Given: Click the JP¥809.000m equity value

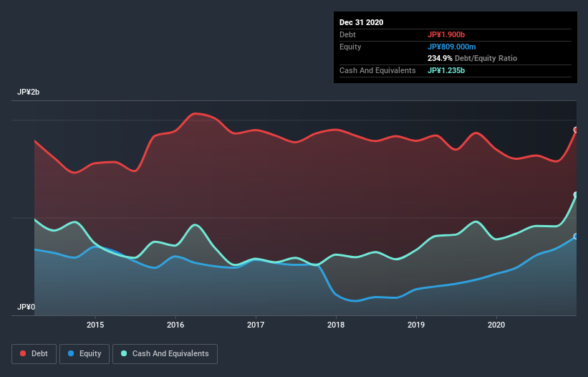Looking at the screenshot, I should tap(451, 47).
